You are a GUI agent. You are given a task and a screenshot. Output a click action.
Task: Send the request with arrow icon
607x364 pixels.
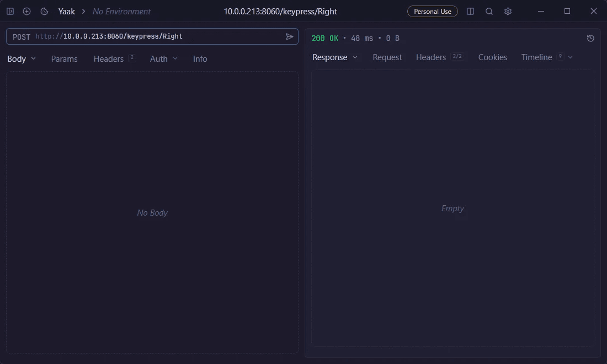click(289, 36)
